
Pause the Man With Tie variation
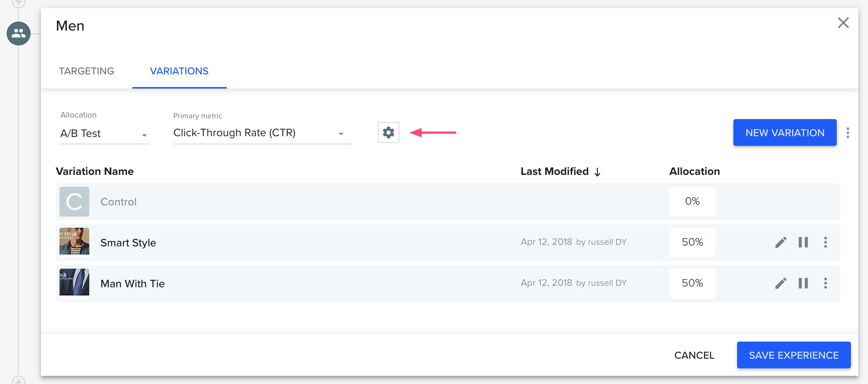803,283
